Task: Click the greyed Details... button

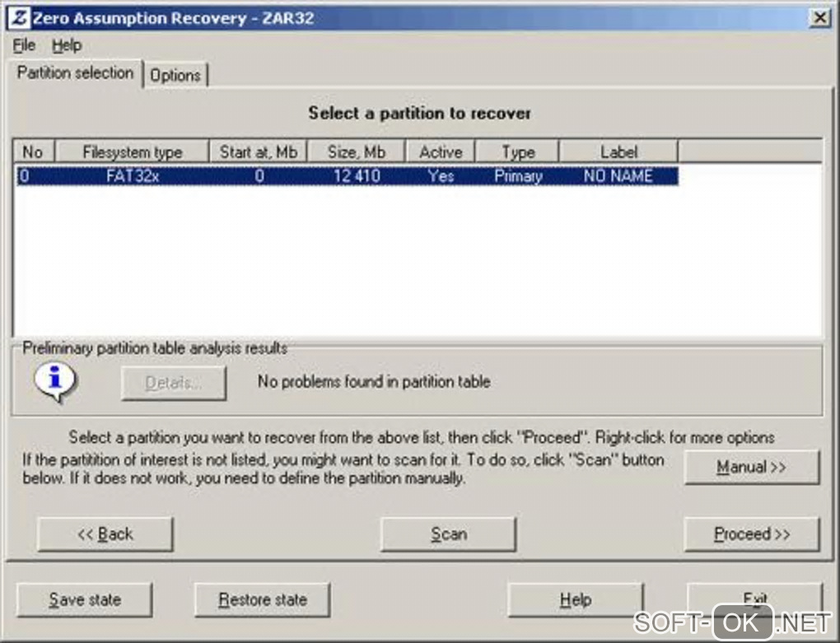Action: (174, 383)
